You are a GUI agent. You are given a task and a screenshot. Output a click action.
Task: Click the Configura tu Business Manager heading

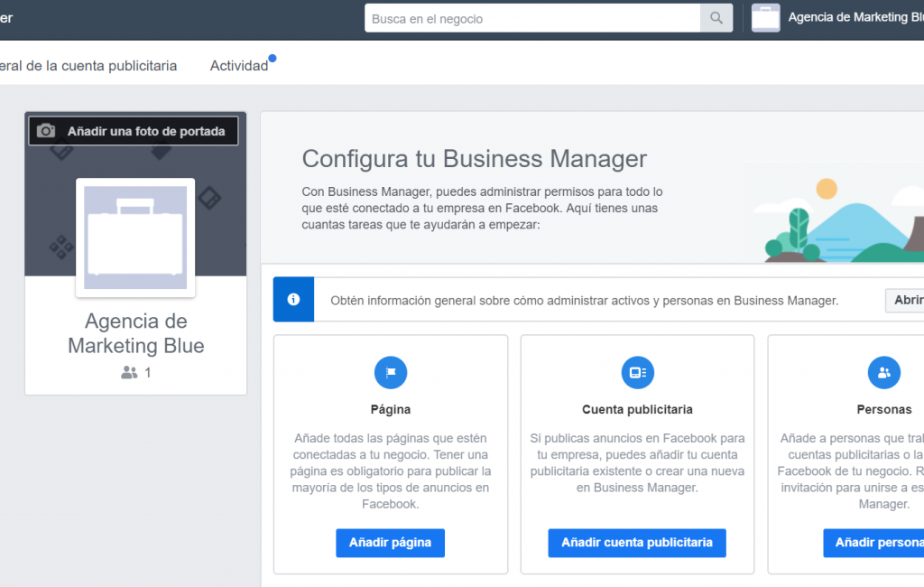point(474,159)
